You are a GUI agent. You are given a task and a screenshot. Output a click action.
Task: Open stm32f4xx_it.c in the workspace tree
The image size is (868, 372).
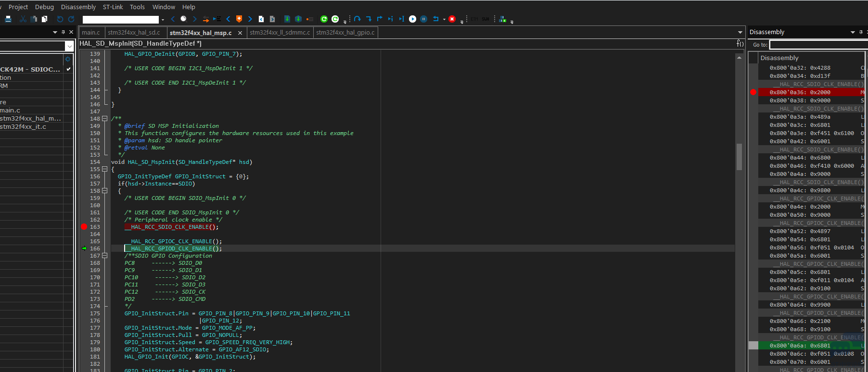(x=23, y=126)
